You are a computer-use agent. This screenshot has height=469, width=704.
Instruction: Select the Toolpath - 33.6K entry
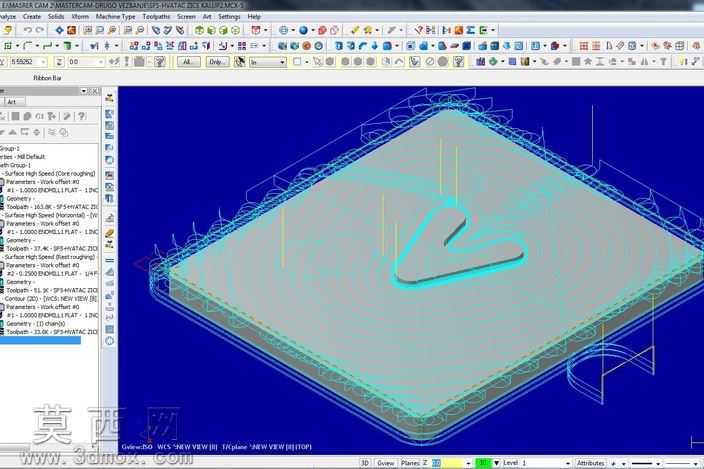(x=52, y=332)
